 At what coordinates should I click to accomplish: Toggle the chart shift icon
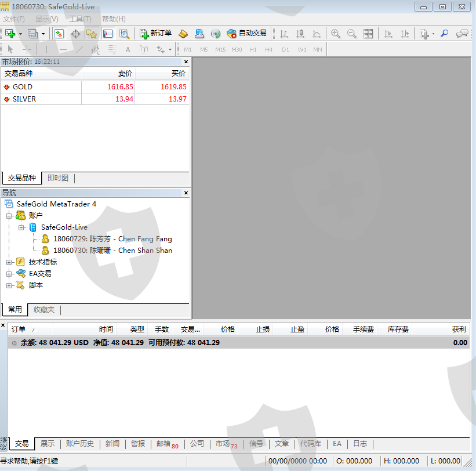pyautogui.click(x=405, y=34)
